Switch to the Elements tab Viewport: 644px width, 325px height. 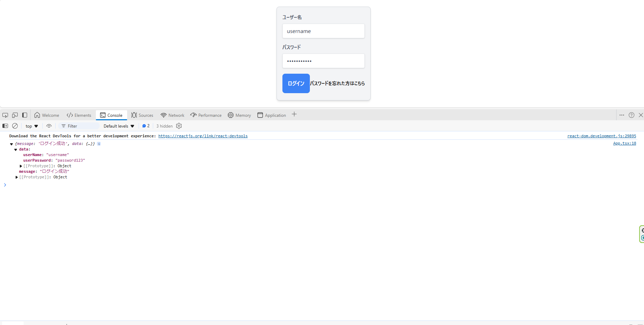[x=79, y=115]
